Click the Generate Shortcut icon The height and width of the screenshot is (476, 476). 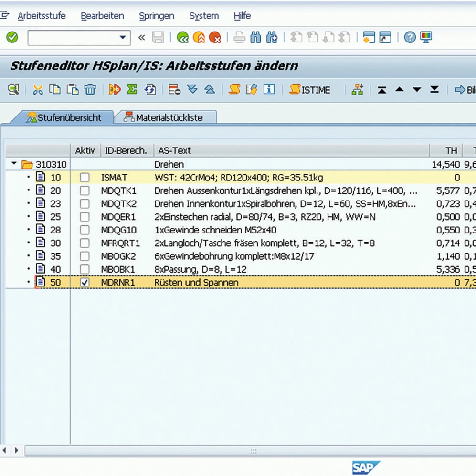[x=385, y=37]
